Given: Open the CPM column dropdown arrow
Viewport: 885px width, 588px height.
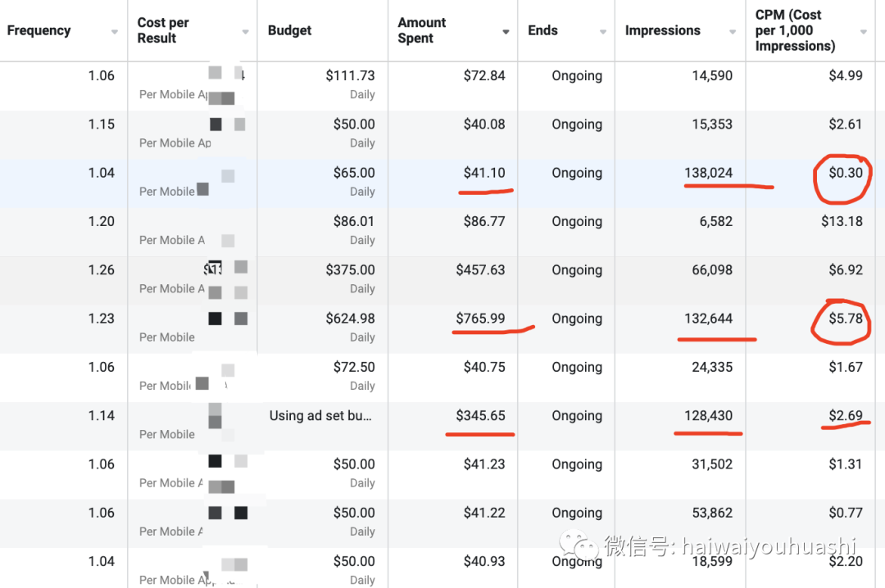Looking at the screenshot, I should (864, 32).
